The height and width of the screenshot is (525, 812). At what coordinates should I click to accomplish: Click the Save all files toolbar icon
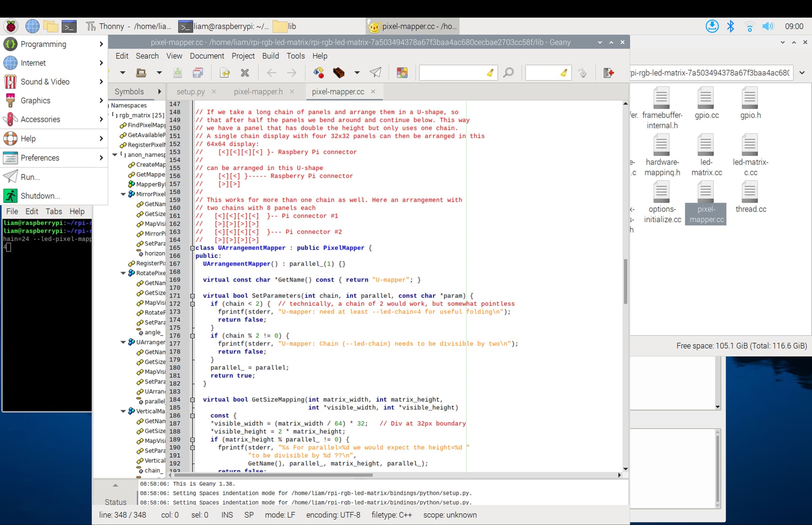[x=198, y=73]
